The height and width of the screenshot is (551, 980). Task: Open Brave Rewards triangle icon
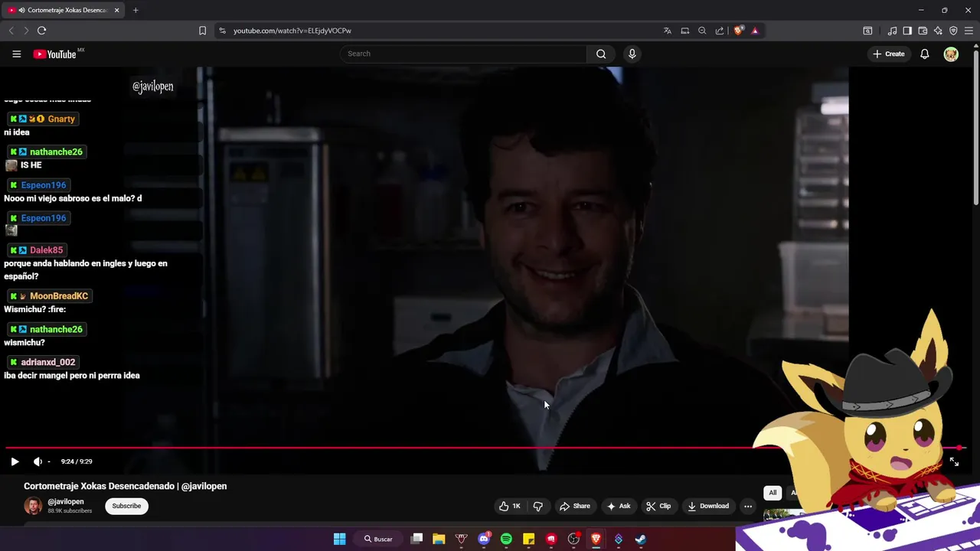coord(755,31)
